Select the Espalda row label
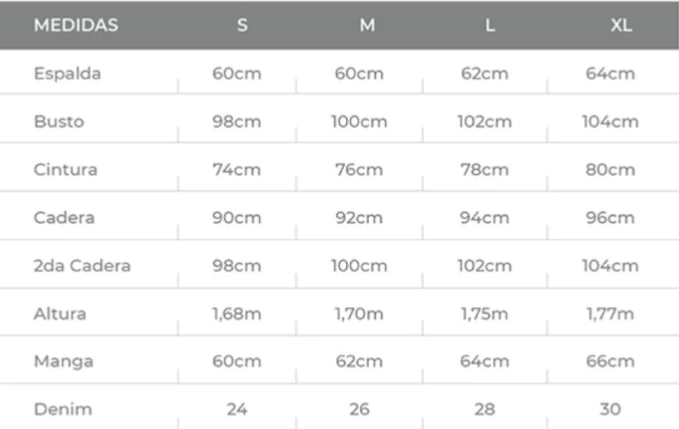 point(67,74)
